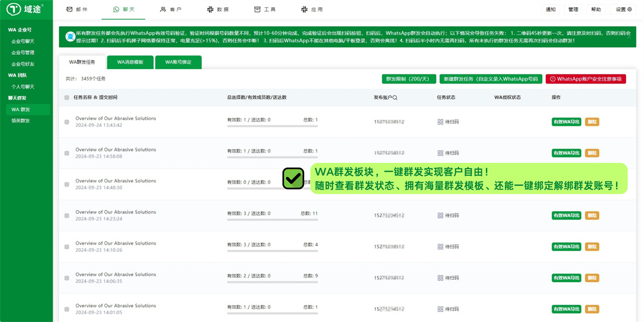Click the progress bar of the 14:06:35 task
This screenshot has height=322, width=644.
(273, 282)
